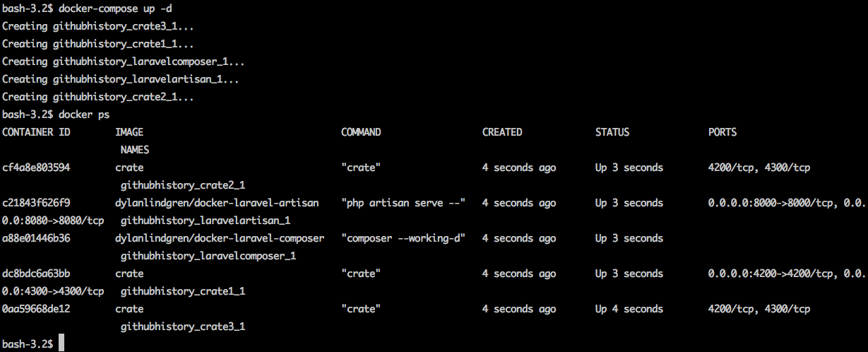Click the STATUS column header
This screenshot has width=868, height=352.
(612, 132)
